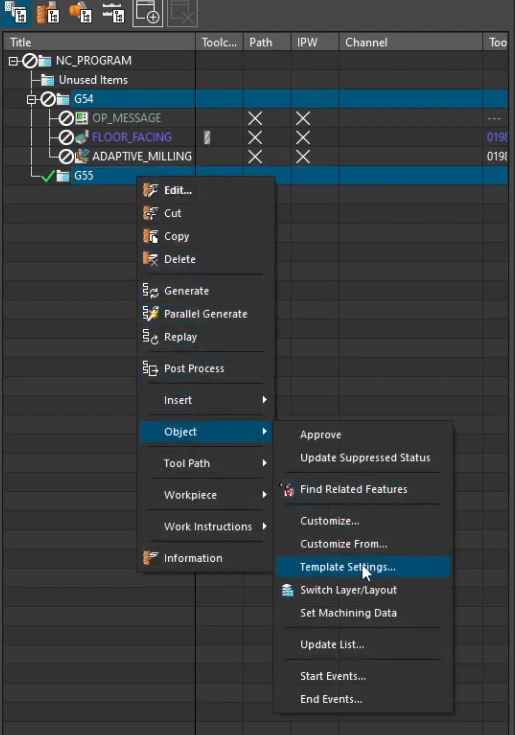This screenshot has height=735, width=515.
Task: Click the Generate icon
Action: pos(150,291)
